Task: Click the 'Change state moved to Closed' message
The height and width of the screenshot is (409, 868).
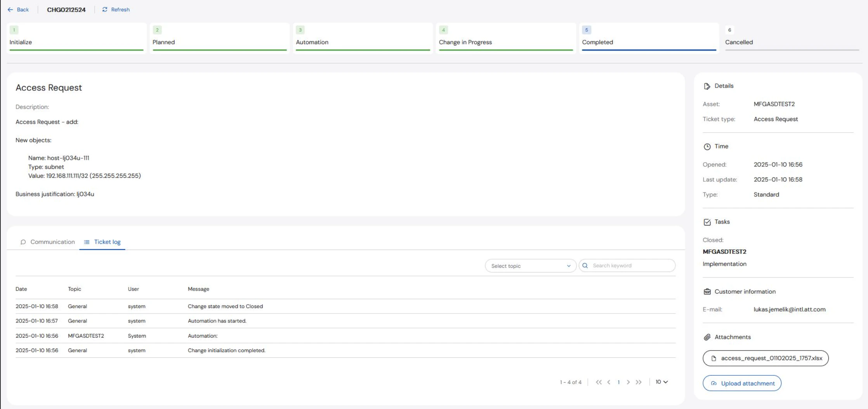Action: point(225,307)
